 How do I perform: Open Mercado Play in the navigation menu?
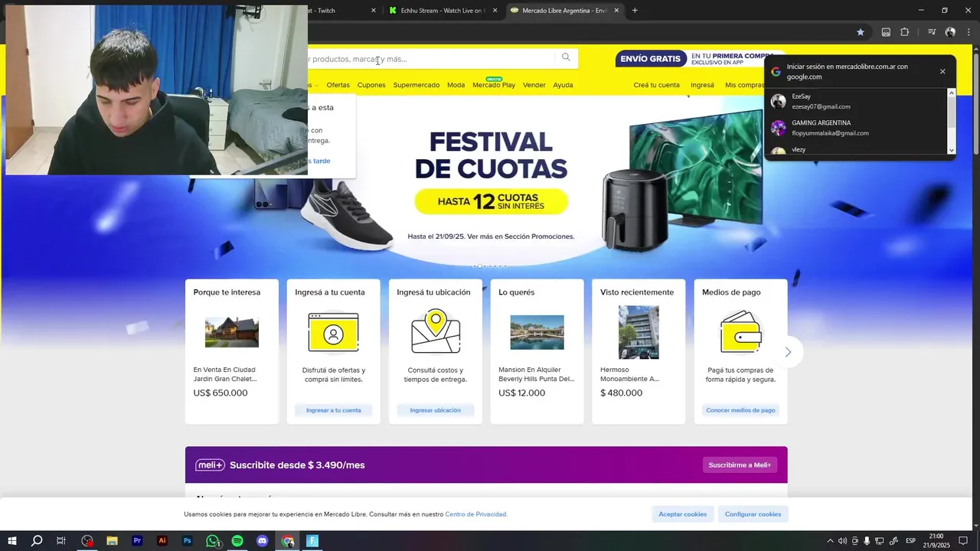(x=494, y=85)
